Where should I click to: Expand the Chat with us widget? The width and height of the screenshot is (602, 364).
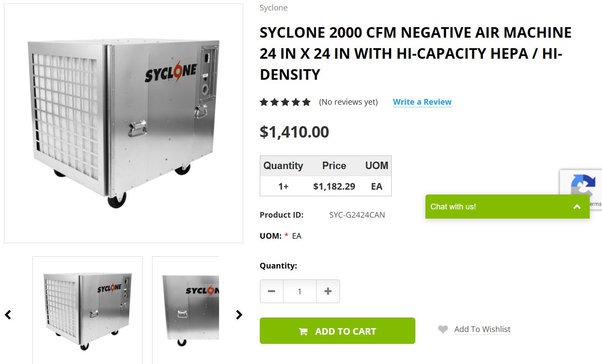coord(577,207)
